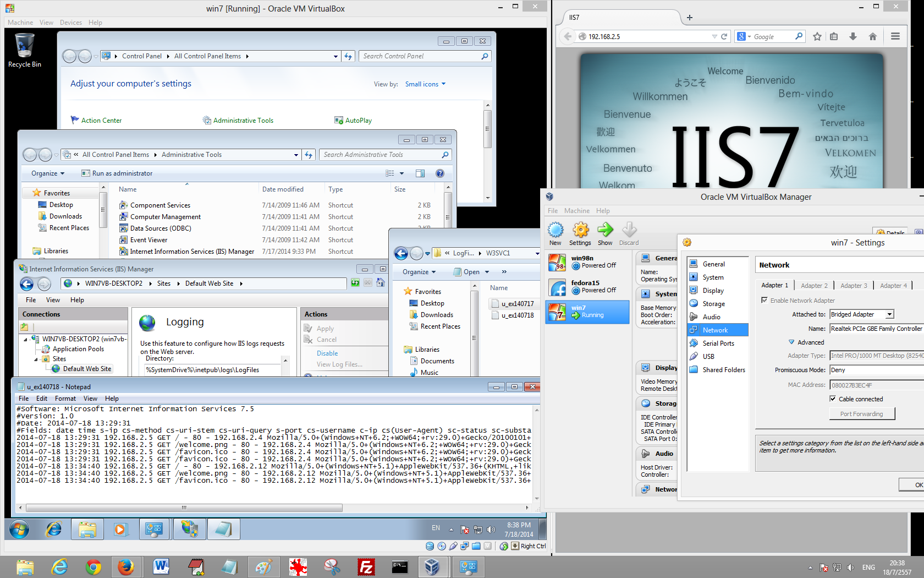
Task: Open Chrome from host taskbar
Action: pyautogui.click(x=94, y=566)
